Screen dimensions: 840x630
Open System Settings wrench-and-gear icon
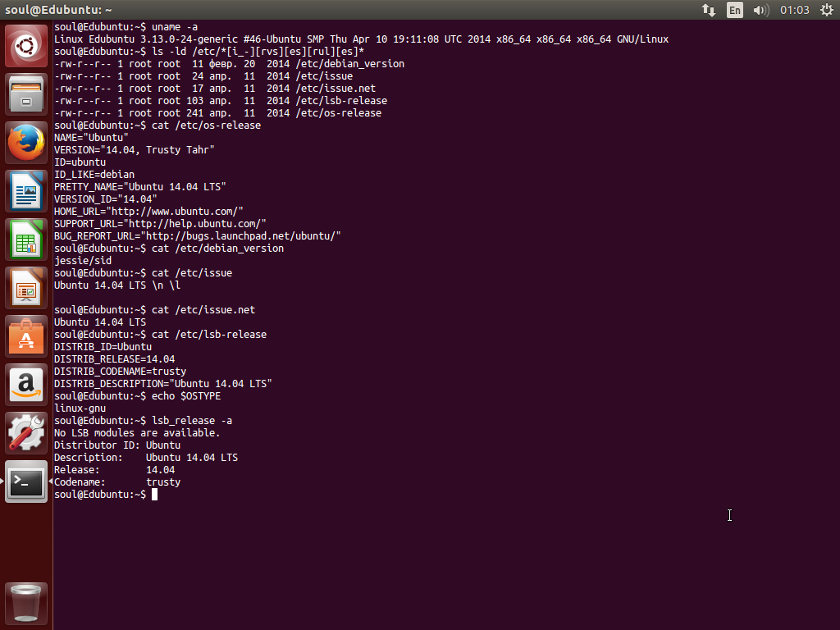coord(25,433)
